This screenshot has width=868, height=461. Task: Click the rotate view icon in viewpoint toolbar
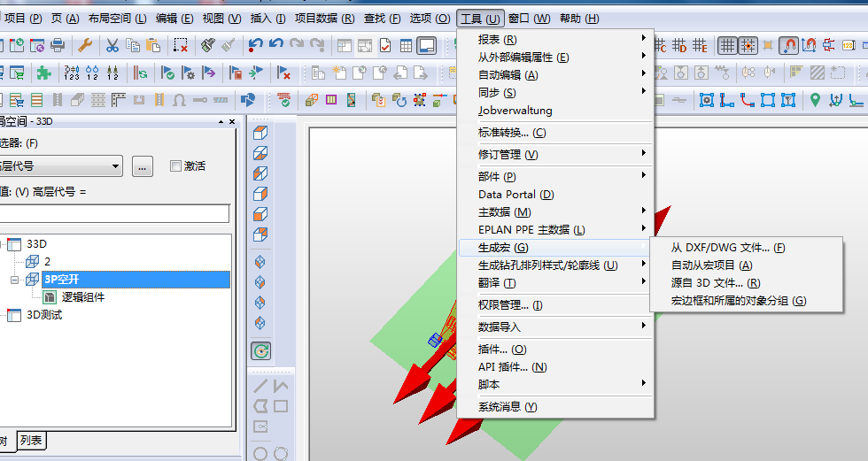(x=260, y=351)
